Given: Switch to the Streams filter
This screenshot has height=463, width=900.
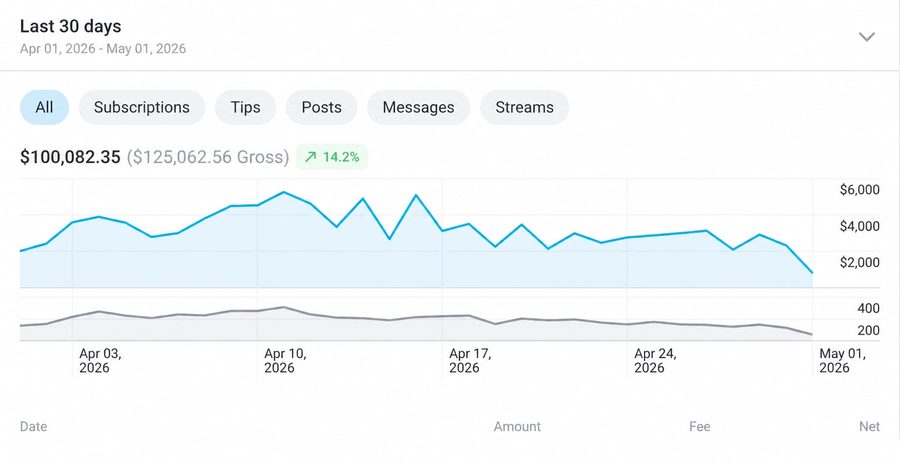Looking at the screenshot, I should pos(525,107).
